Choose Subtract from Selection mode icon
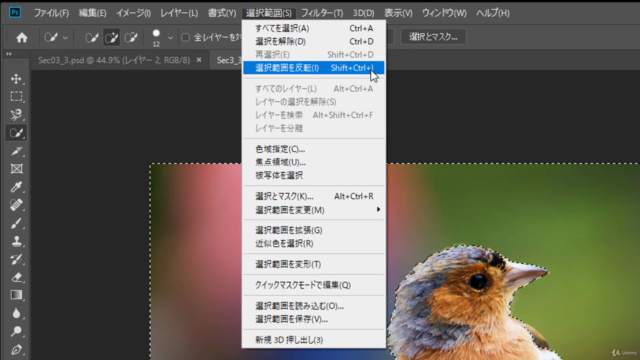640x360 pixels. [x=131, y=38]
